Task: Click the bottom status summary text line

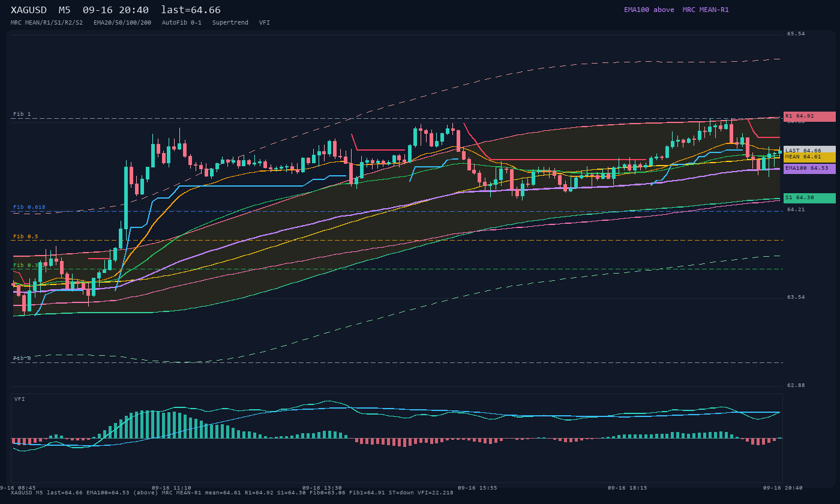Action: coord(232,493)
